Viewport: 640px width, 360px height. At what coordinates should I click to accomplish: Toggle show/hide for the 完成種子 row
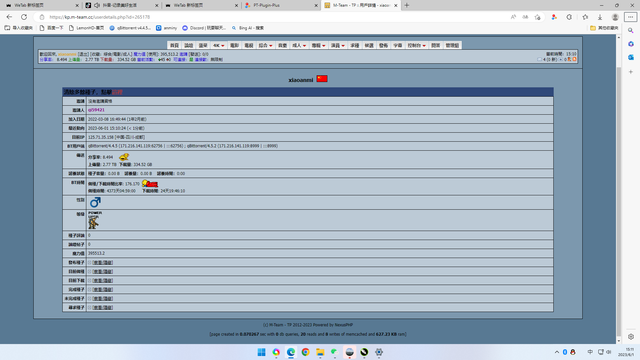[102, 289]
